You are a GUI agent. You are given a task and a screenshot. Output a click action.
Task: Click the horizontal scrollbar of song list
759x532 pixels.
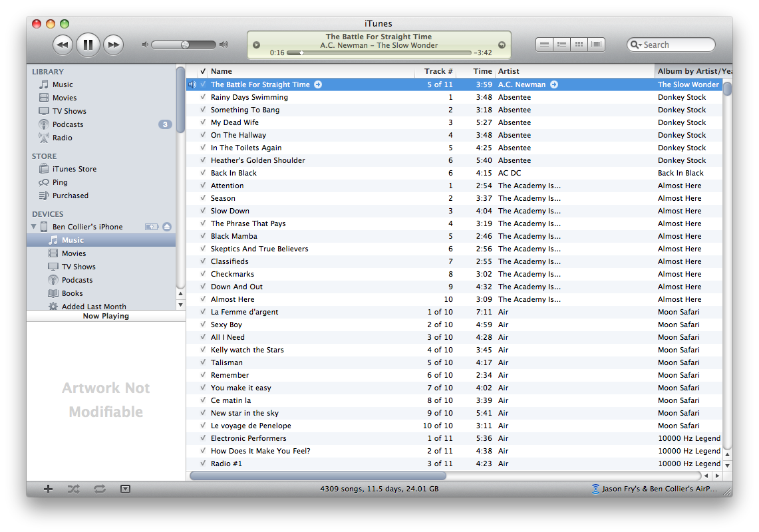point(318,476)
